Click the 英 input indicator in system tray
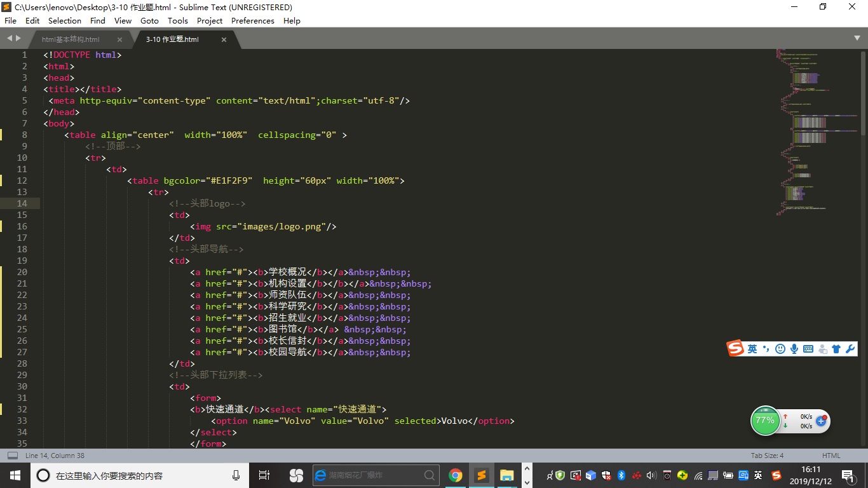 (x=758, y=475)
